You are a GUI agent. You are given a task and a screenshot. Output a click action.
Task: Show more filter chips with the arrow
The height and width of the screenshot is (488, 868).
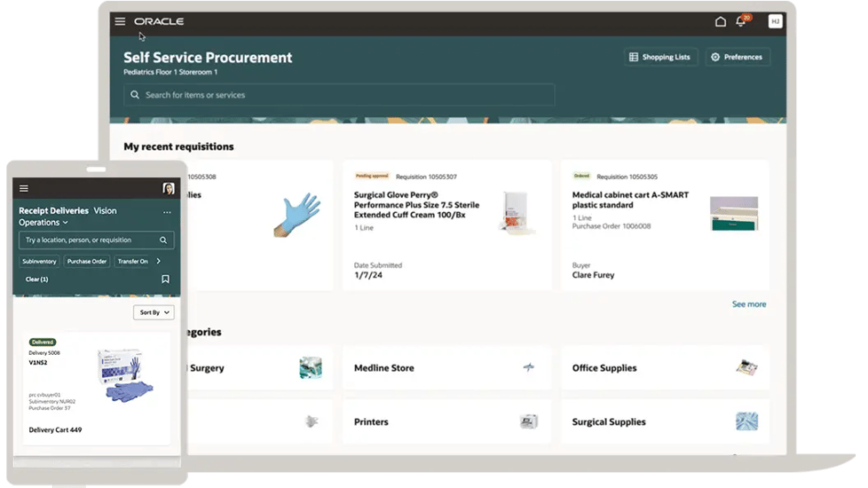pos(158,261)
